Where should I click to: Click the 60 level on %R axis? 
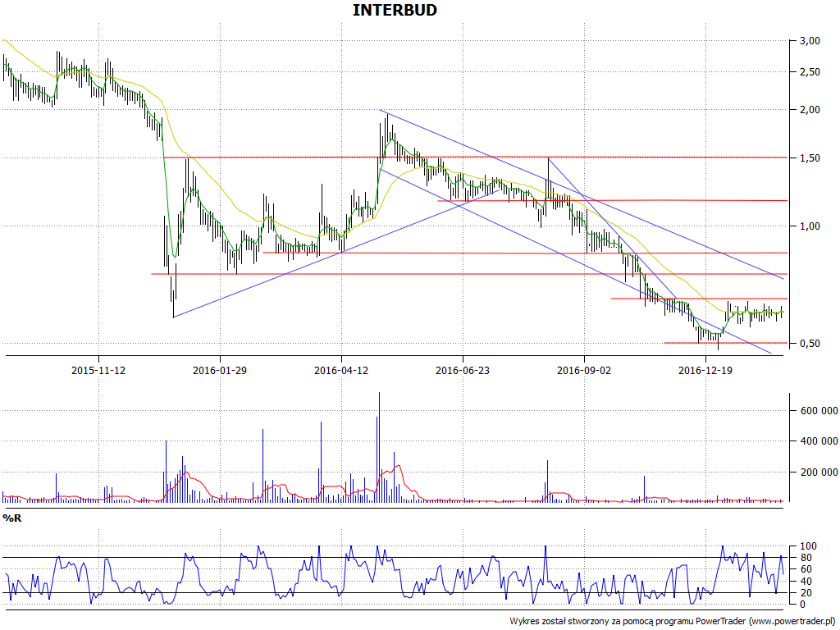point(806,569)
